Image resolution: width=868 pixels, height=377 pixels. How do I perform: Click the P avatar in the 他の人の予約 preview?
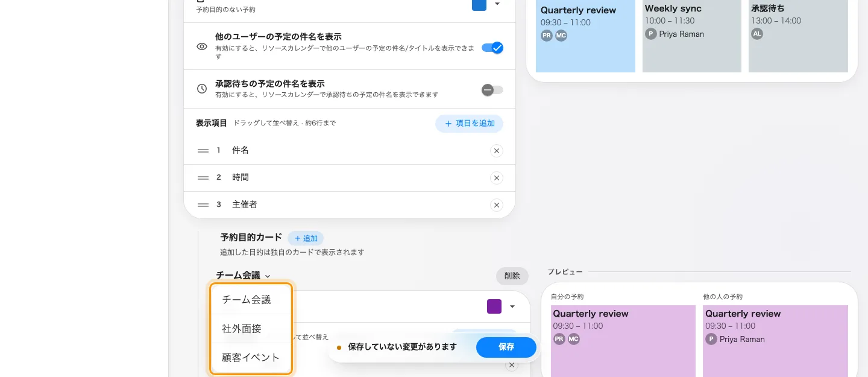[x=711, y=339]
